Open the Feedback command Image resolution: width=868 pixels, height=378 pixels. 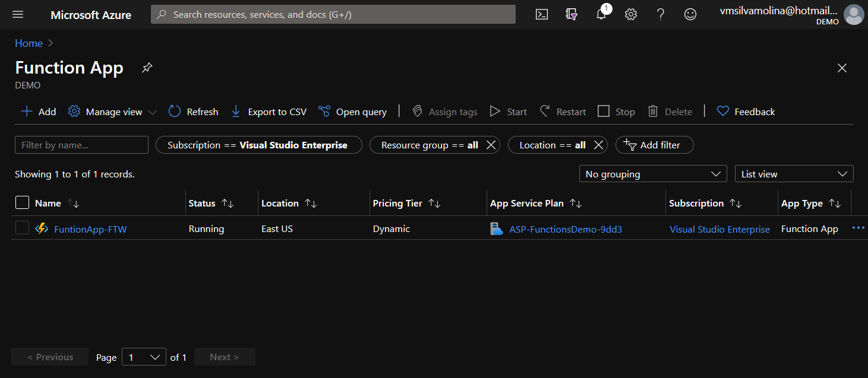pos(746,112)
